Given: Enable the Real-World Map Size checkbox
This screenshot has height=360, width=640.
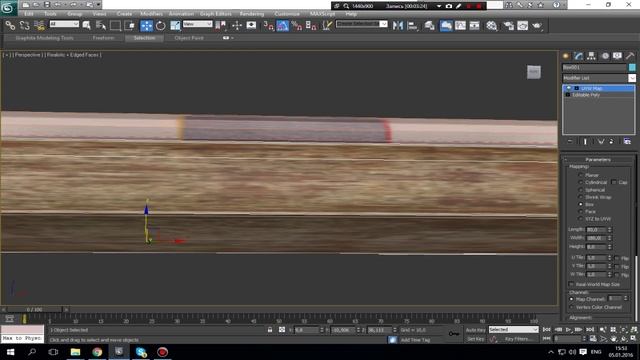Looking at the screenshot, I should pos(571,284).
